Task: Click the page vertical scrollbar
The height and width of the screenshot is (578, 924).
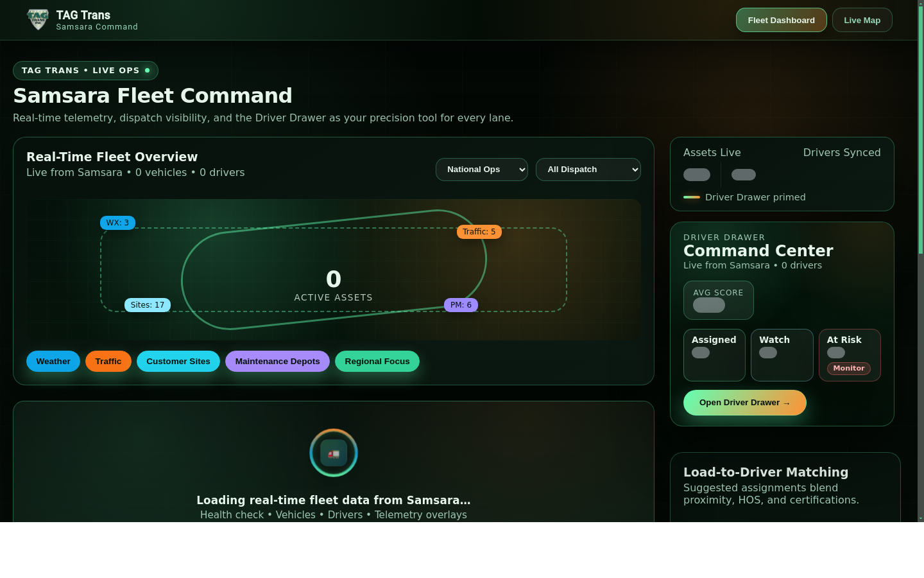Action: point(921,261)
